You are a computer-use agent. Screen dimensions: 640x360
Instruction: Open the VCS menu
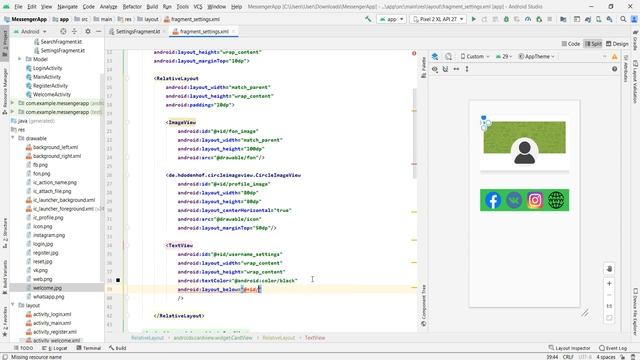(x=198, y=7)
